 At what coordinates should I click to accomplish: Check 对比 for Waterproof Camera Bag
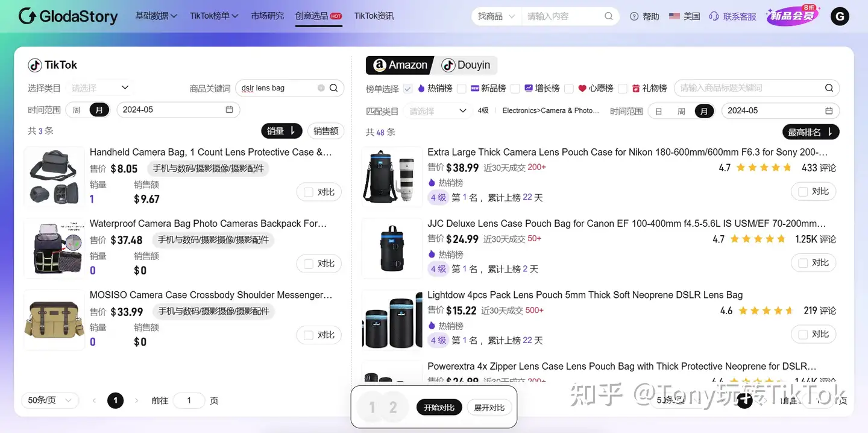coord(309,264)
